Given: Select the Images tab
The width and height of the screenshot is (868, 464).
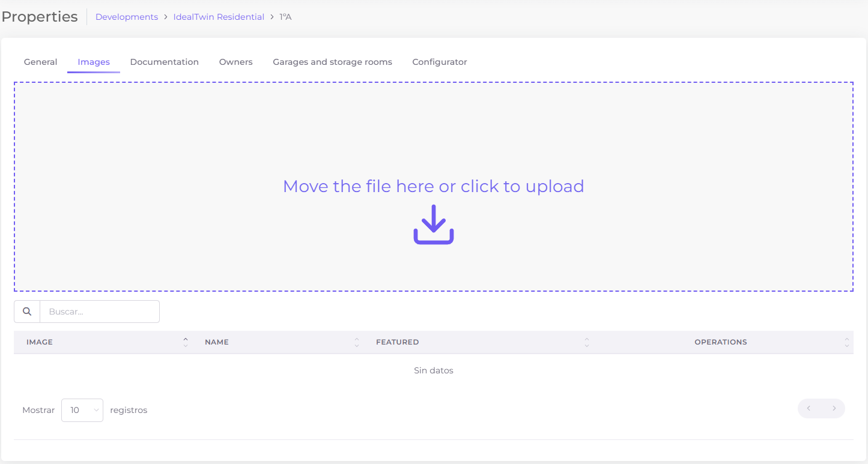Looking at the screenshot, I should click(94, 62).
